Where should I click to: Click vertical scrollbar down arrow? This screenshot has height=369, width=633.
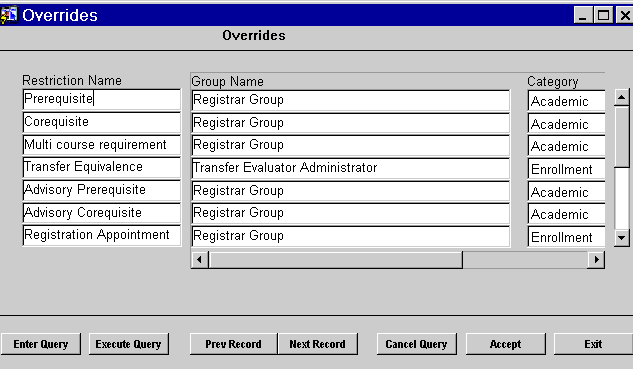[x=621, y=238]
